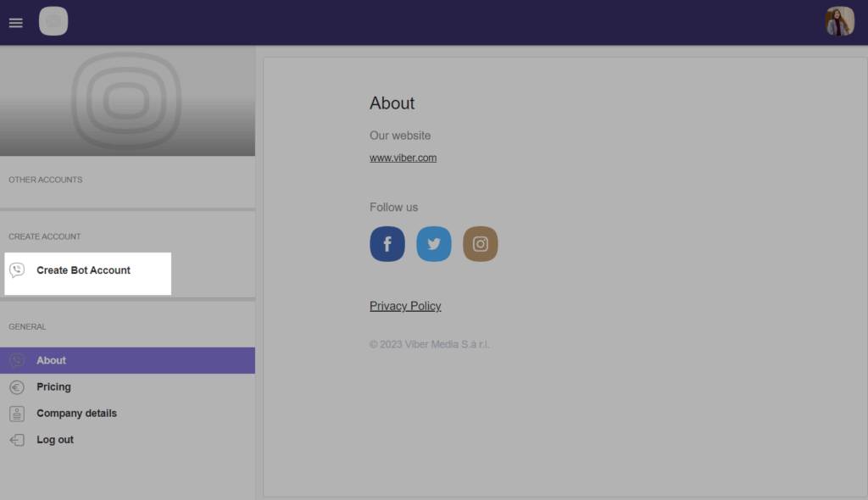Click the Log out arrow icon

click(x=17, y=440)
